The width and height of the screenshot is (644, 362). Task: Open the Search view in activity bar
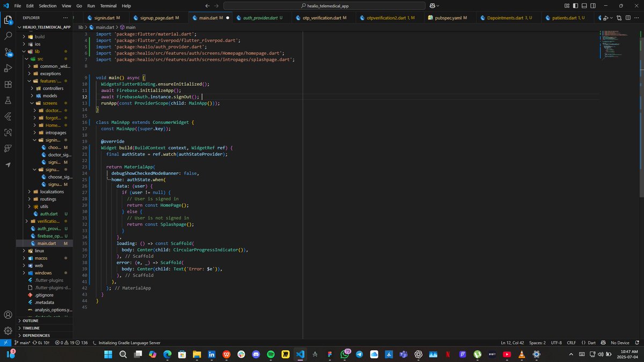tap(8, 36)
